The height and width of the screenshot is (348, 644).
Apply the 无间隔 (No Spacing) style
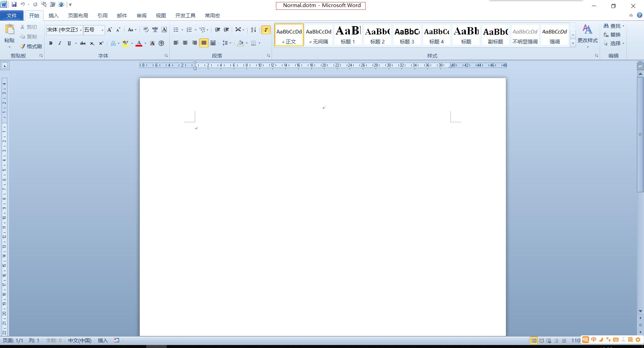click(x=319, y=35)
